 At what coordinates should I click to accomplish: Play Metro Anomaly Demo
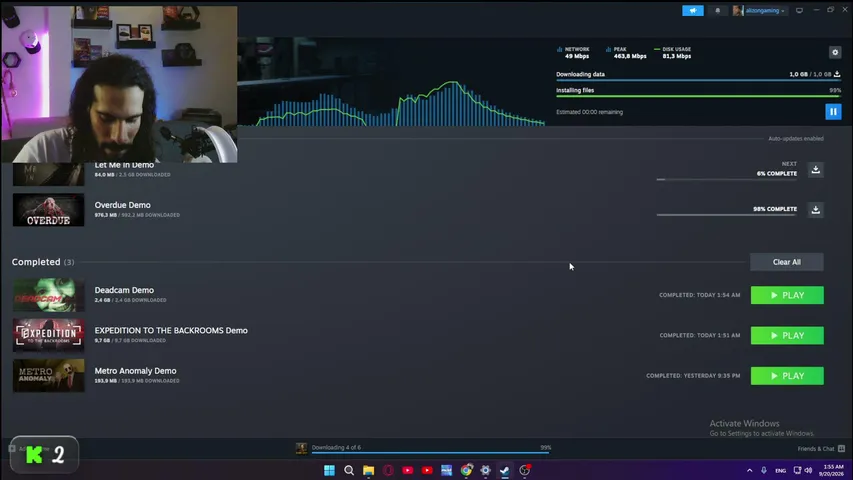[787, 376]
